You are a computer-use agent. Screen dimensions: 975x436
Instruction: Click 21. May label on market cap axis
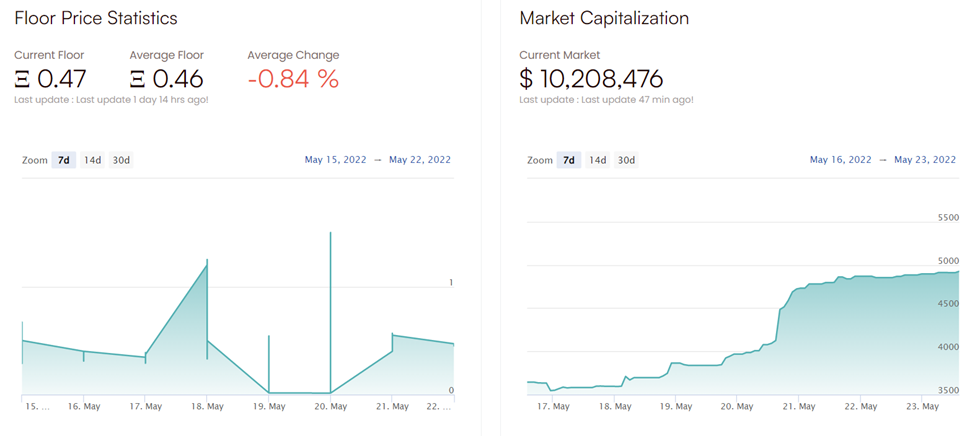pos(796,406)
